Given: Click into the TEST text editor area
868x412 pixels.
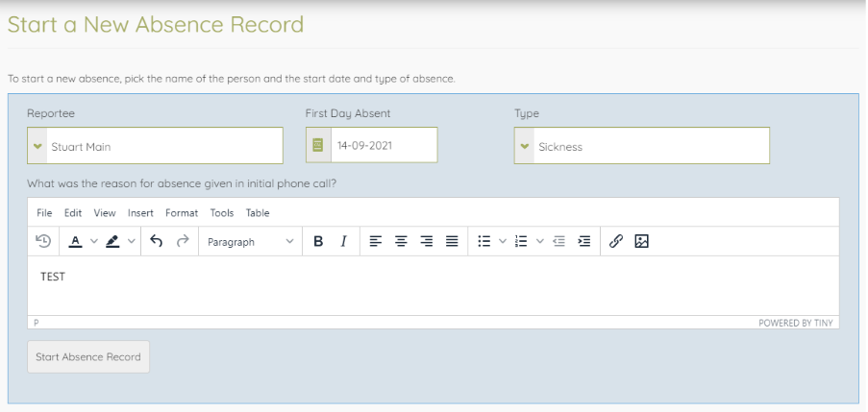Looking at the screenshot, I should (434, 285).
